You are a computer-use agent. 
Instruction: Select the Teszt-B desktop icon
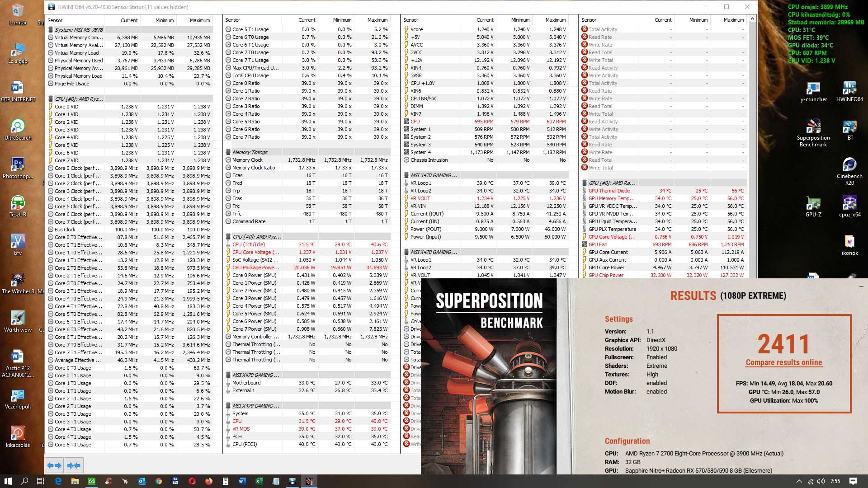(18, 207)
